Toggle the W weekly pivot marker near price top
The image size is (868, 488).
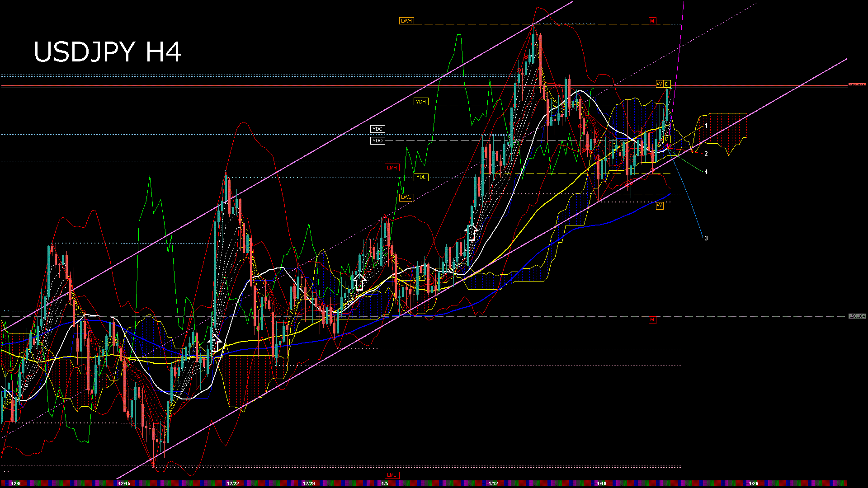point(660,84)
